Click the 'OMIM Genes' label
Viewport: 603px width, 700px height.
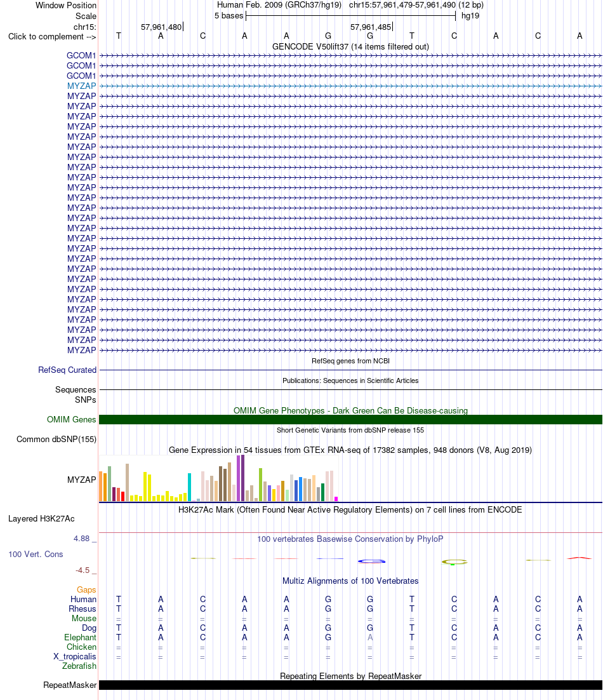[71, 420]
